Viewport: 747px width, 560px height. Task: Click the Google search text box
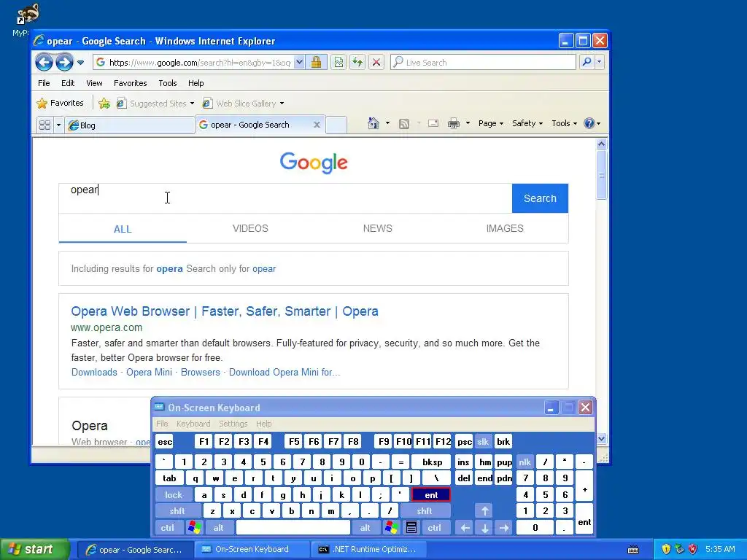pos(285,198)
